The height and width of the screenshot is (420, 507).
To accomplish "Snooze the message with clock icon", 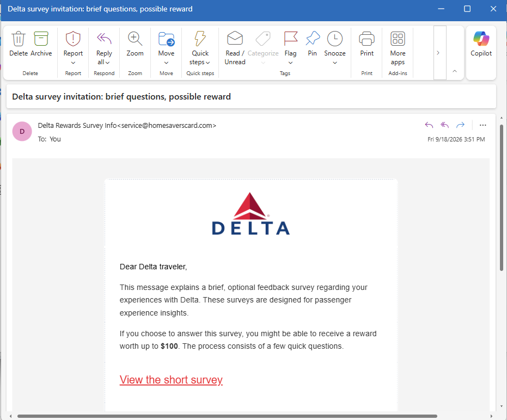I will (335, 39).
